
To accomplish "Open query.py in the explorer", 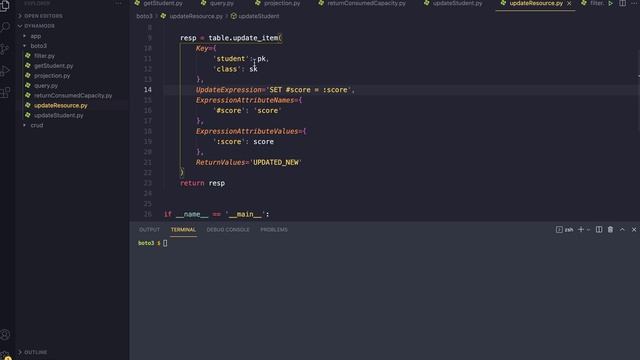I will [x=46, y=86].
